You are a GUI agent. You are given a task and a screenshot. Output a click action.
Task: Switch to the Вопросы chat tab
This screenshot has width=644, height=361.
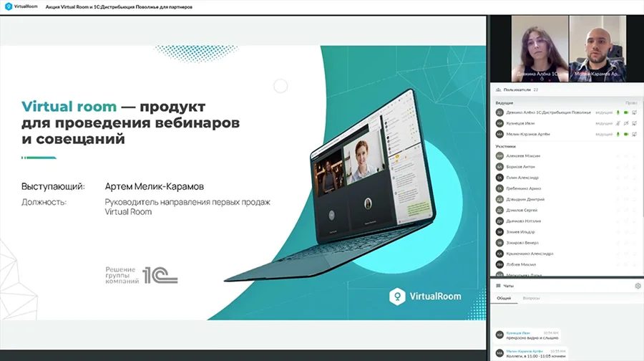click(x=531, y=298)
